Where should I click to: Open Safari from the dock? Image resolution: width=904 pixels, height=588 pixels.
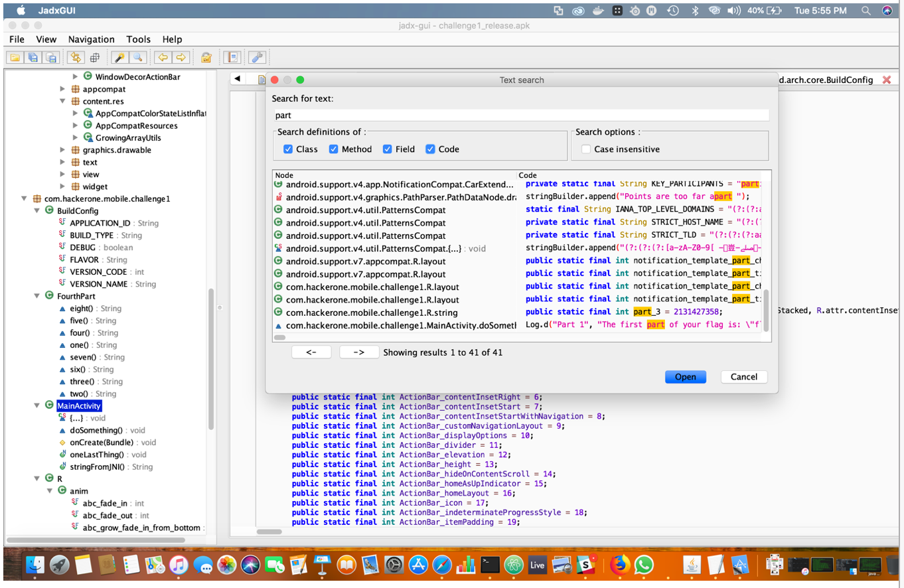[442, 565]
